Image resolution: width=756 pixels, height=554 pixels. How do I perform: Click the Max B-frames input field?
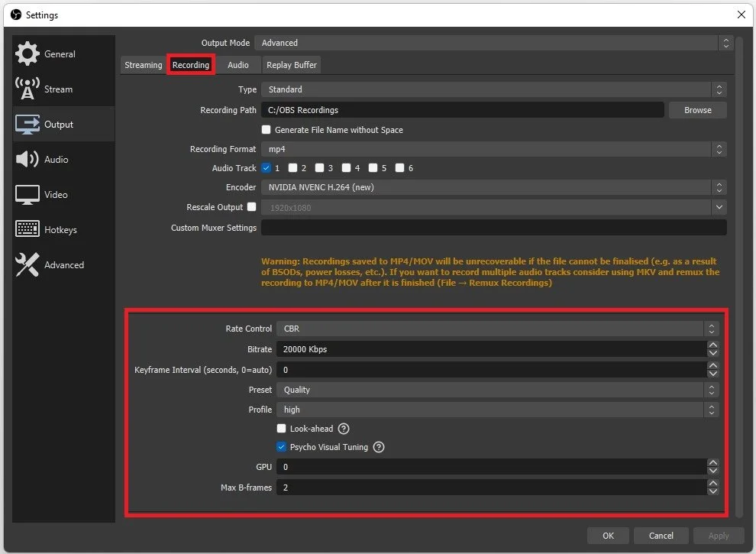tap(492, 488)
